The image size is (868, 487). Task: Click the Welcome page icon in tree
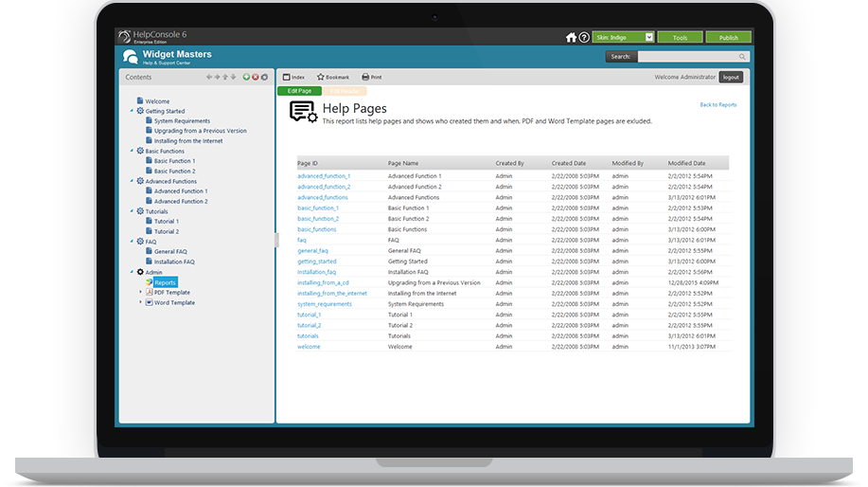[140, 100]
